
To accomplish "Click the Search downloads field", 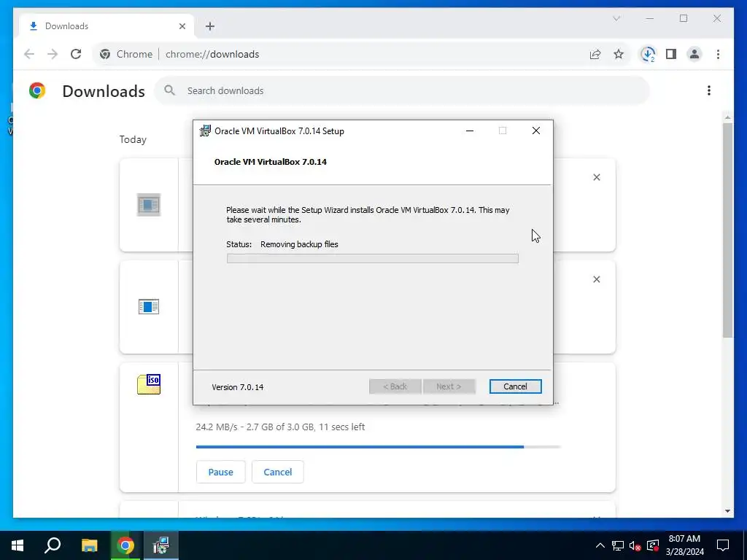I will [x=402, y=90].
